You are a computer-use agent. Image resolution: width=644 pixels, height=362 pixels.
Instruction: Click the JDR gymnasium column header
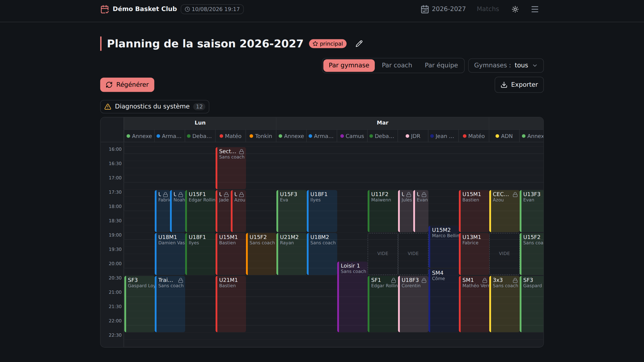413,136
